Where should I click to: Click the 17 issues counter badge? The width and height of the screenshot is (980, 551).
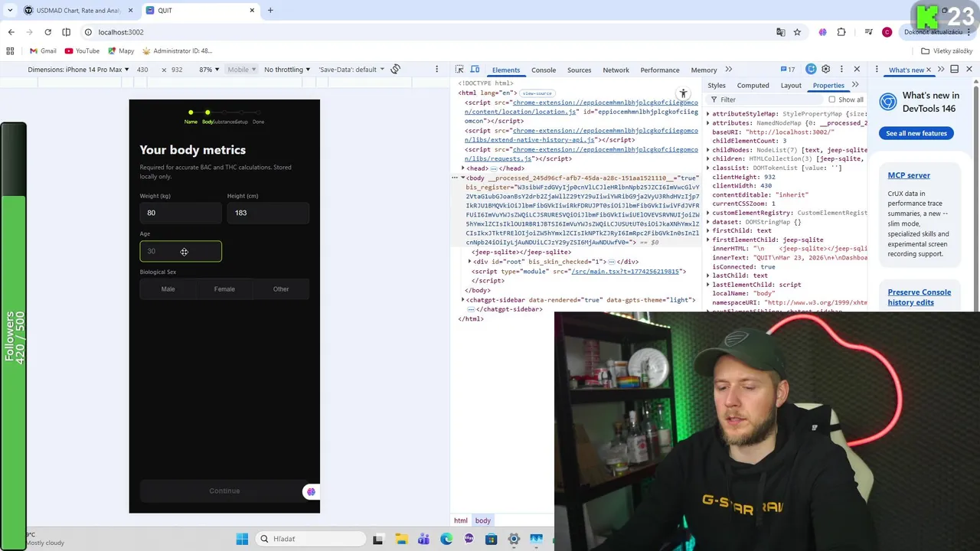pyautogui.click(x=787, y=70)
